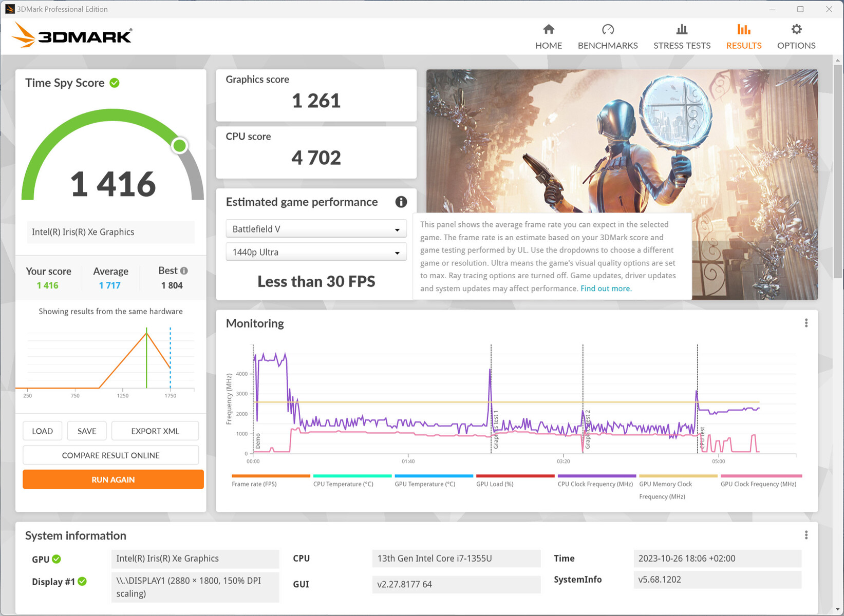Screen dimensions: 844x616
Task: Toggle Frame rate (FPS) orange legend swatch
Action: click(x=271, y=476)
